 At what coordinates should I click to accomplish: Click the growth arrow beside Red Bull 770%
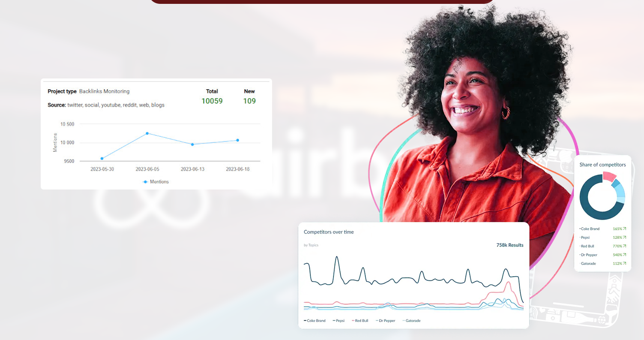tap(624, 246)
